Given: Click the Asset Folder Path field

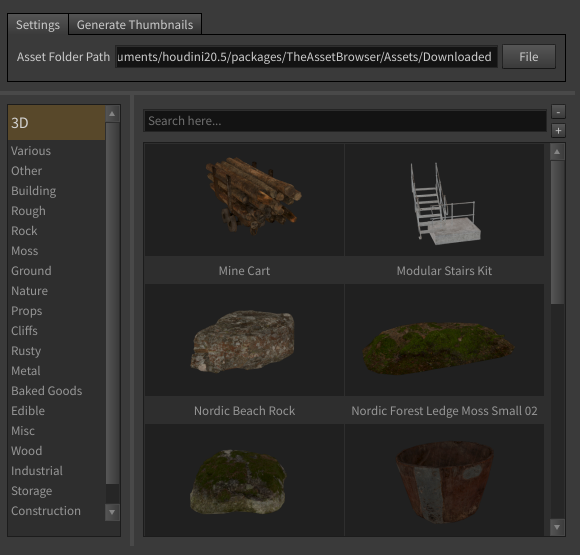Looking at the screenshot, I should (306, 57).
